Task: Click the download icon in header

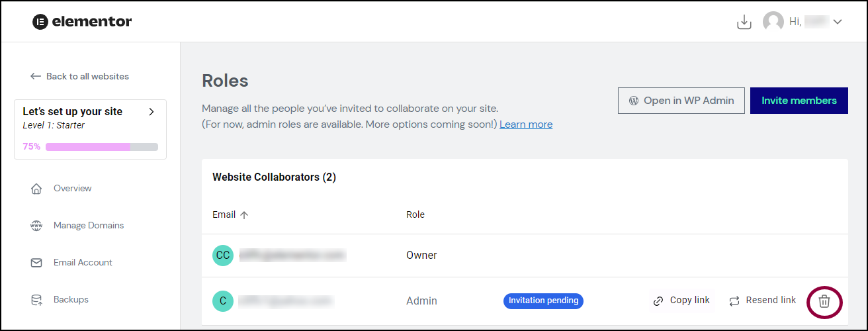Action: pos(744,22)
